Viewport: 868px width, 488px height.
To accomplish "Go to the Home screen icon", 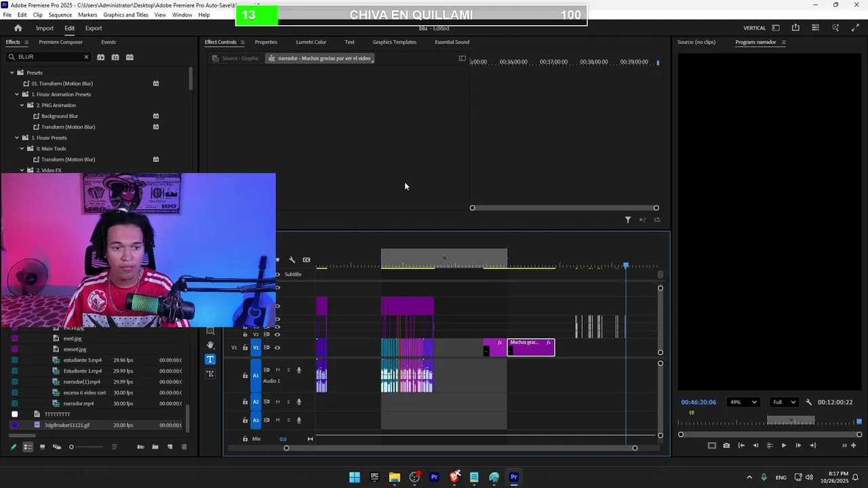I will pos(18,28).
